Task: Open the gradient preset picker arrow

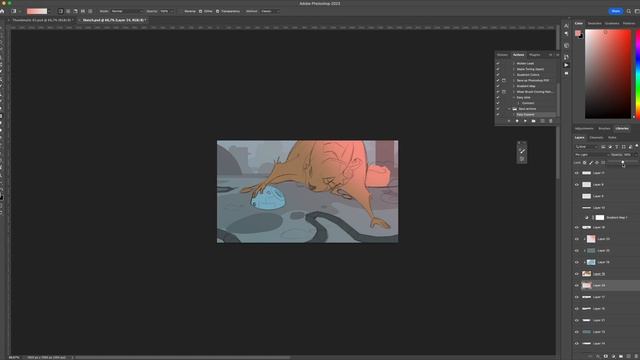Action: click(49, 11)
